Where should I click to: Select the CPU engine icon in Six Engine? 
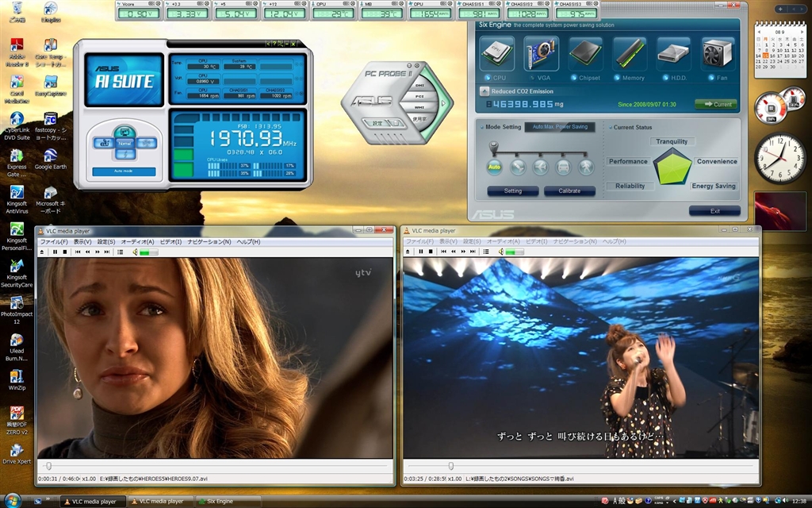497,53
